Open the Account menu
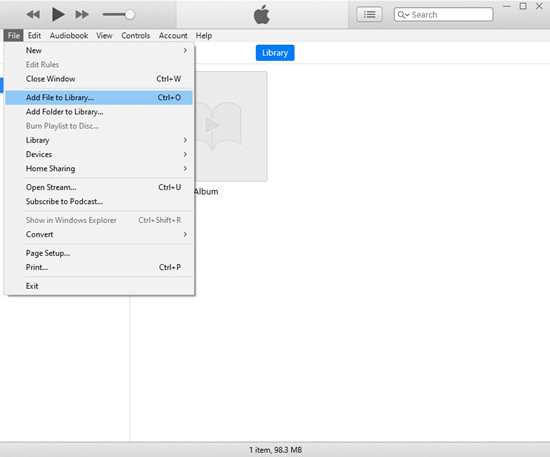The image size is (550, 457). (173, 35)
